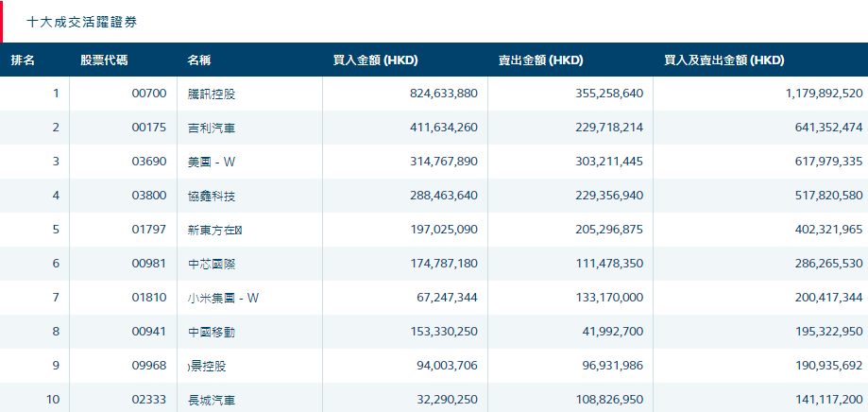This screenshot has height=412, width=868.
Task: Click buy amount 314,767,890
Action: pyautogui.click(x=443, y=162)
